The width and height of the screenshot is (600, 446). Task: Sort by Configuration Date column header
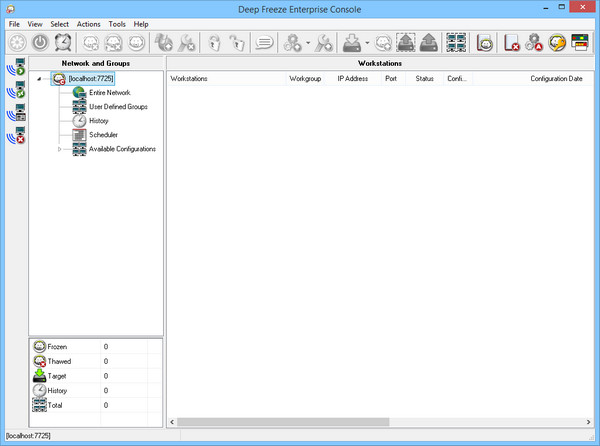[x=556, y=77]
